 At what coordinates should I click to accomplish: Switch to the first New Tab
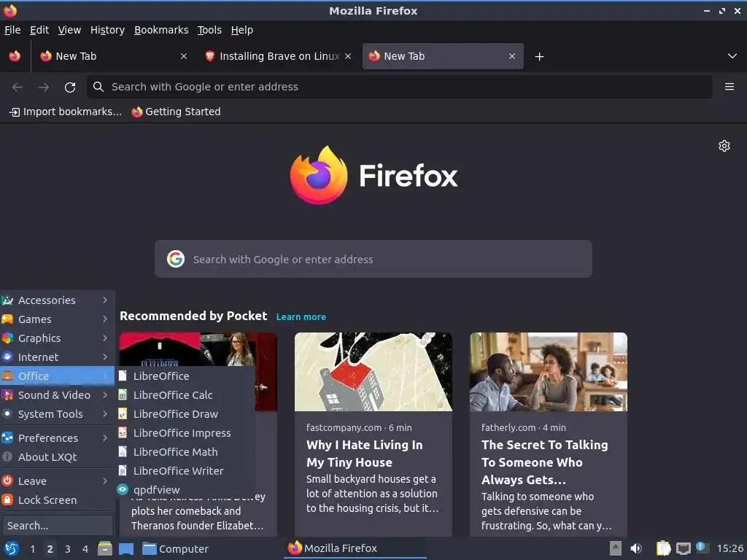113,56
